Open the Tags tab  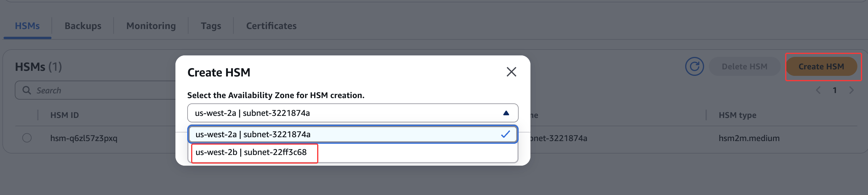[211, 26]
